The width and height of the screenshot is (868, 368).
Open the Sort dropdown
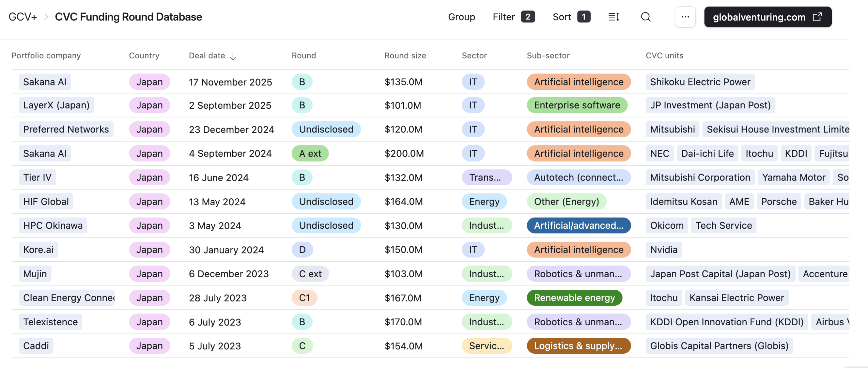pos(571,17)
